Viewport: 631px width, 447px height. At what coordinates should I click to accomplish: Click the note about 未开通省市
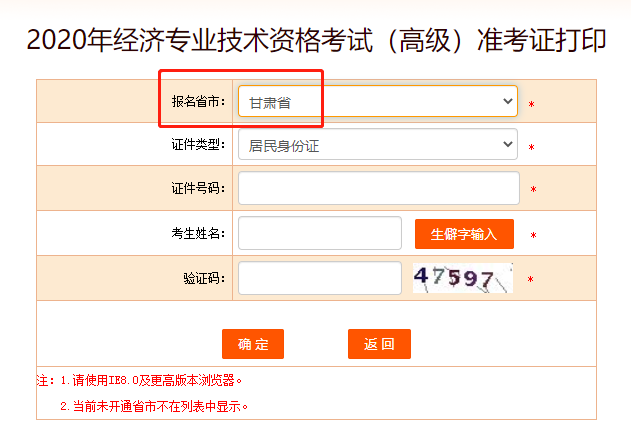pos(154,407)
